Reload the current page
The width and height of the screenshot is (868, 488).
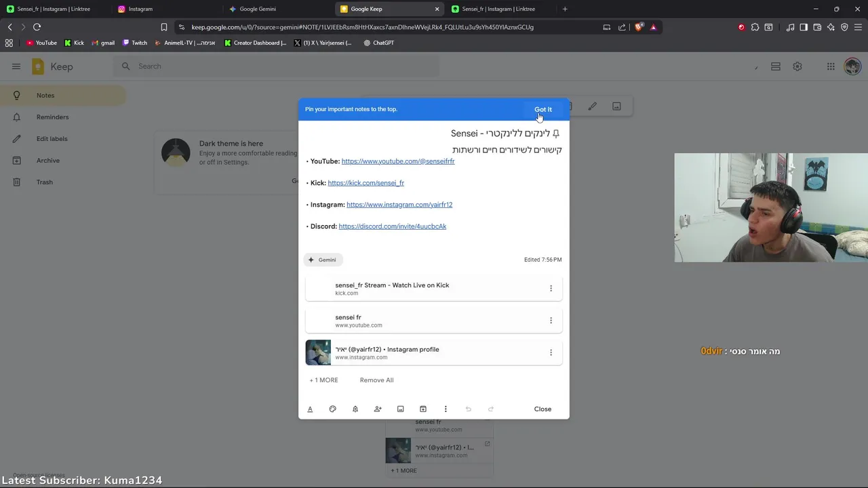37,27
